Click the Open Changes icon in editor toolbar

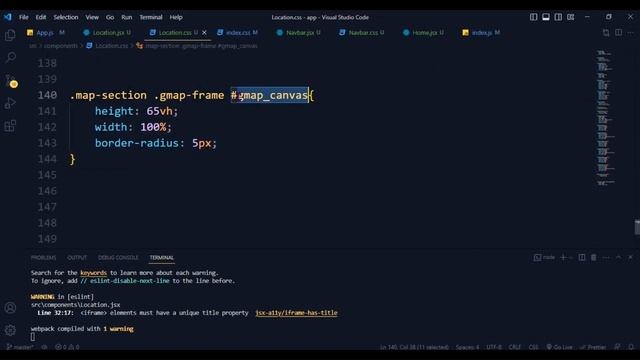(x=606, y=33)
